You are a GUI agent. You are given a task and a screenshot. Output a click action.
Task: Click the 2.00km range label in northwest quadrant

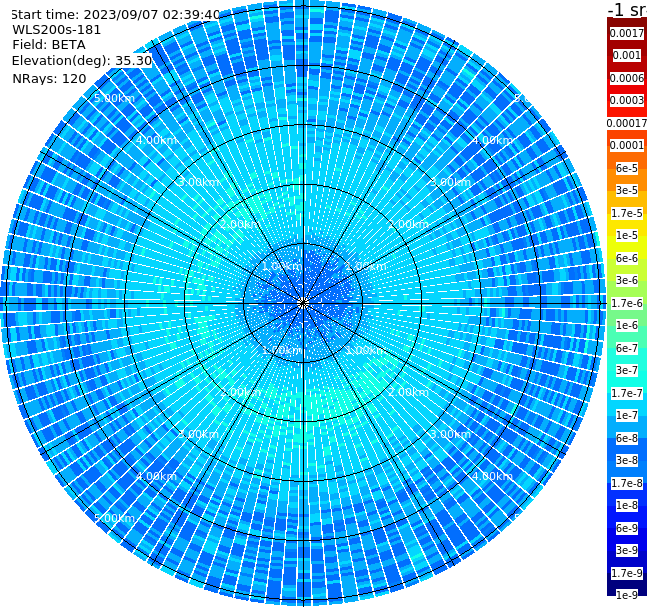(x=241, y=224)
